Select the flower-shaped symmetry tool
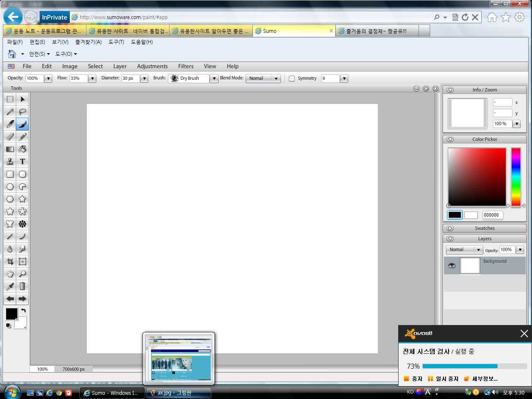532x399 pixels. (22, 224)
